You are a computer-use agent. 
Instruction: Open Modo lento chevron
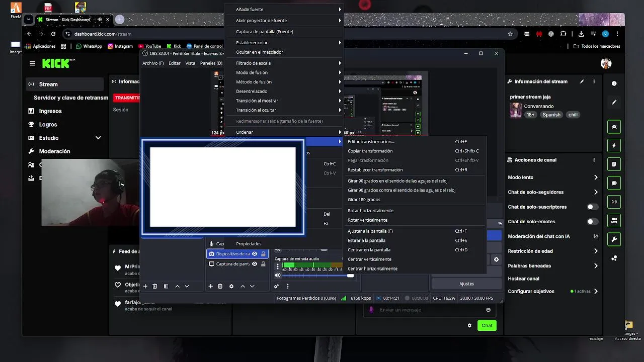click(x=596, y=177)
